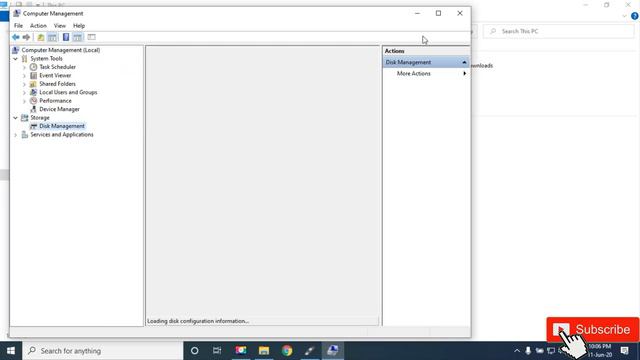Open File Explorer from the taskbar
Screen dimensions: 640x360
click(264, 351)
